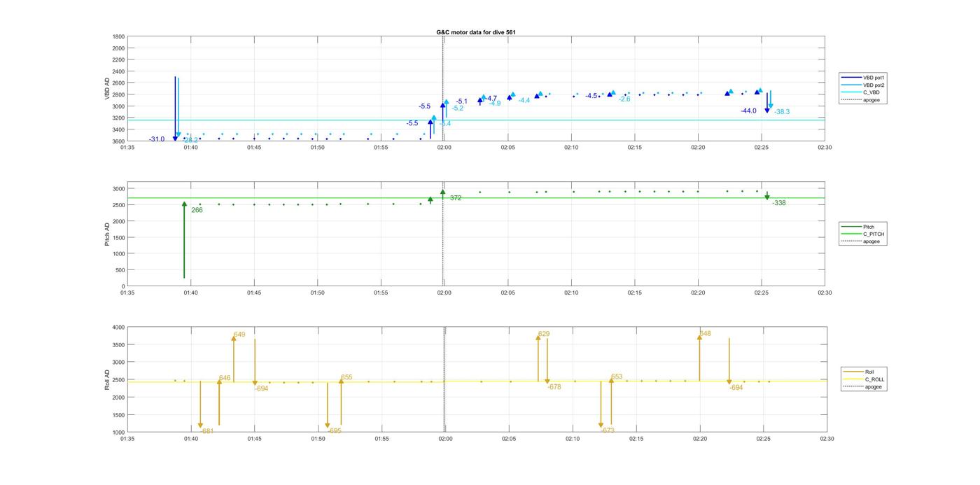Click the "646" label in Roll plot

pos(225,378)
